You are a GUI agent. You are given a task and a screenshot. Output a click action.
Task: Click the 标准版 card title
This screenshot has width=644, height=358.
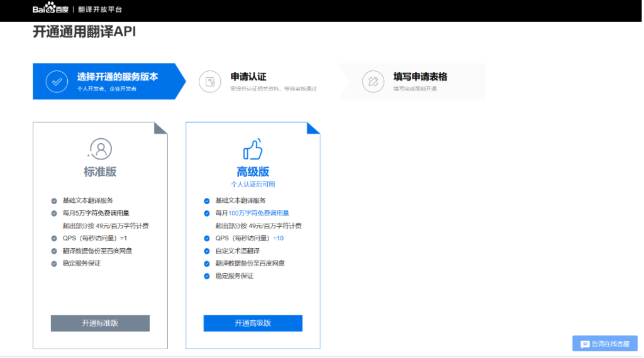point(100,171)
